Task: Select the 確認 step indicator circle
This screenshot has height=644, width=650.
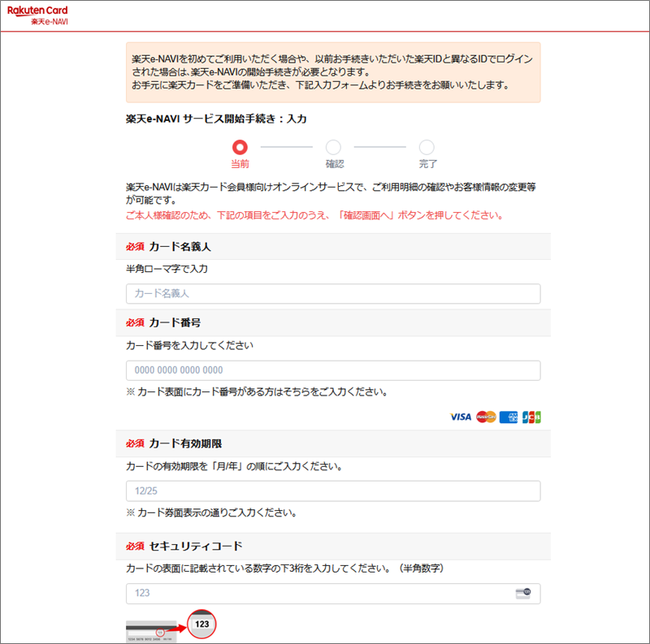Action: click(333, 147)
